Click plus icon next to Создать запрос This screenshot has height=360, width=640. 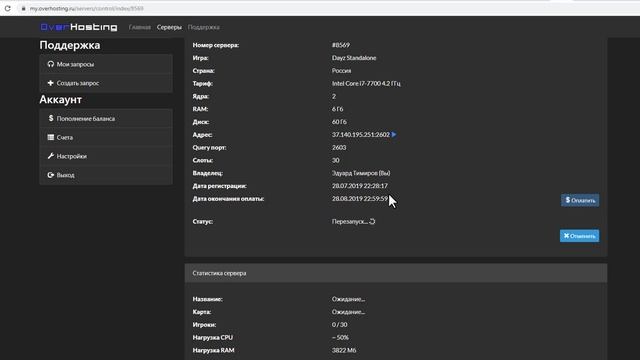[x=51, y=83]
